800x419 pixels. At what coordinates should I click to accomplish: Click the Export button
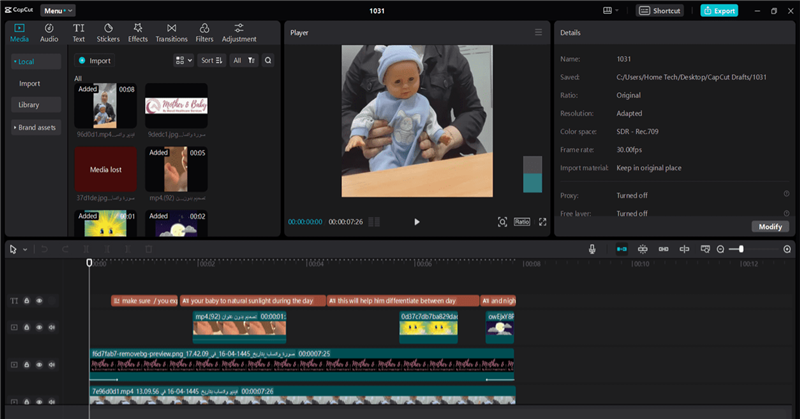[x=719, y=10]
